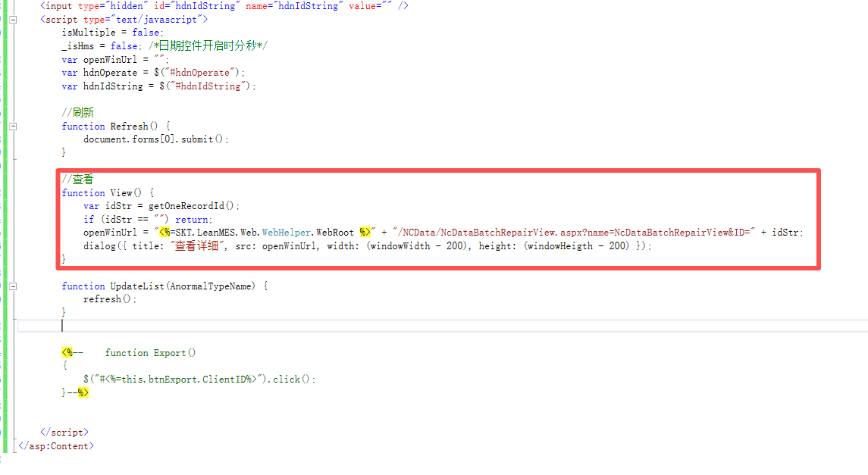Click the WebHelper class reference

287,233
